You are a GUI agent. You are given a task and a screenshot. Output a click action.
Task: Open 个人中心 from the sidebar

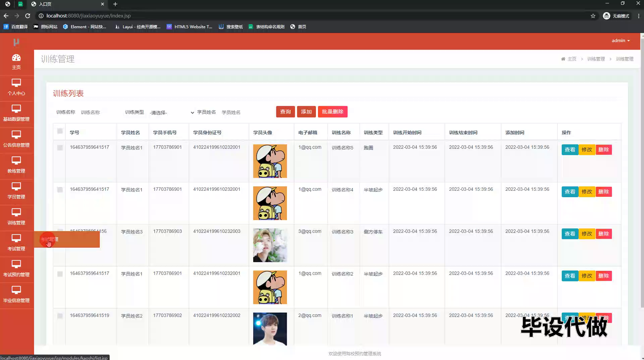[x=16, y=88]
